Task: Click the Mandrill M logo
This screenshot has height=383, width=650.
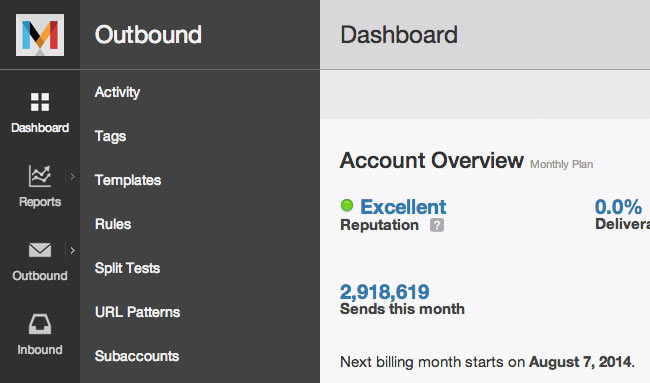Action: point(40,35)
